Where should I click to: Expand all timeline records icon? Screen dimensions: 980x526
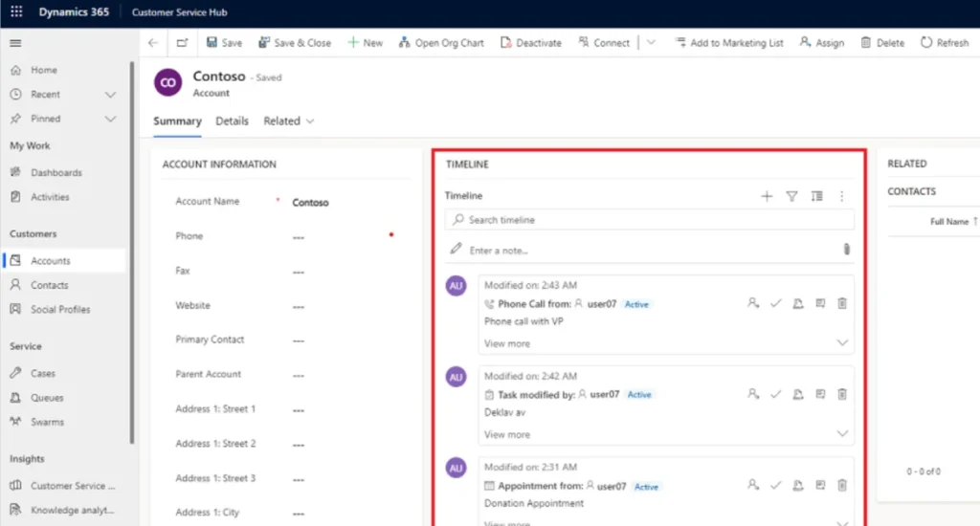816,196
